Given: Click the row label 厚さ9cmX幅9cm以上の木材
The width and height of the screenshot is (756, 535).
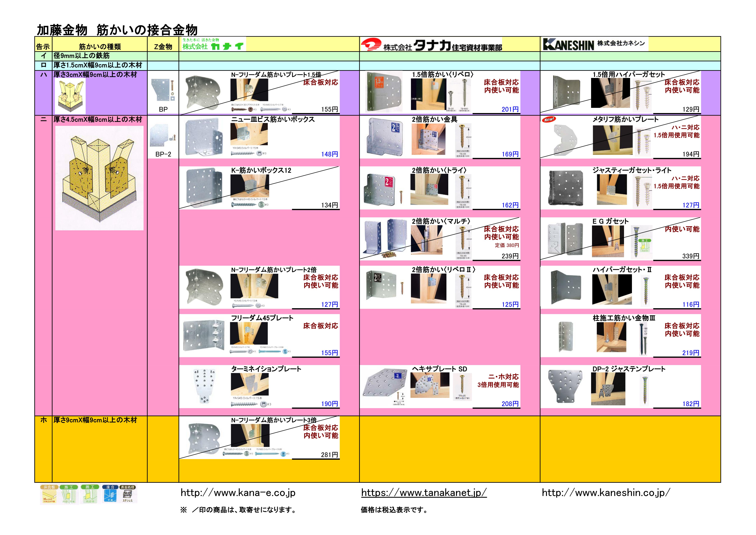Looking at the screenshot, I should (x=95, y=420).
